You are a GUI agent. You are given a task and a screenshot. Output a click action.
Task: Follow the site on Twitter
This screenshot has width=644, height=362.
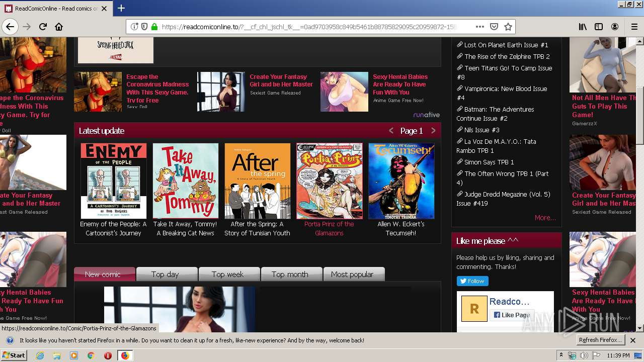pyautogui.click(x=472, y=281)
